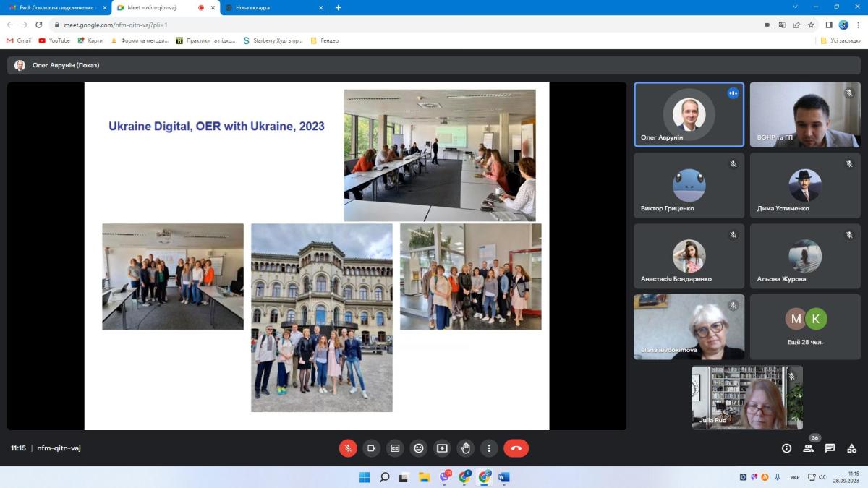868x488 pixels.
Task: Open the meeting details info icon
Action: 786,448
